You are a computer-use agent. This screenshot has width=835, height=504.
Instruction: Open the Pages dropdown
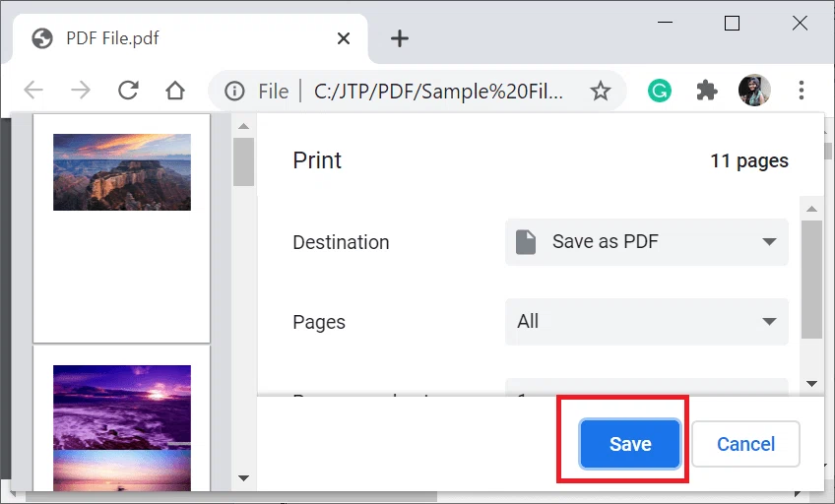647,322
